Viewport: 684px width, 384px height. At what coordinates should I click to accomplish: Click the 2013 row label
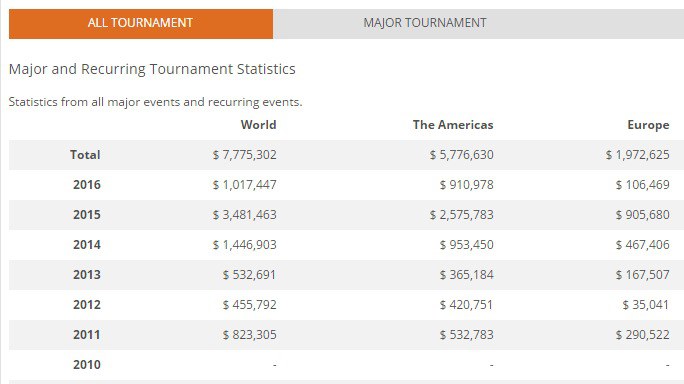[x=87, y=275]
